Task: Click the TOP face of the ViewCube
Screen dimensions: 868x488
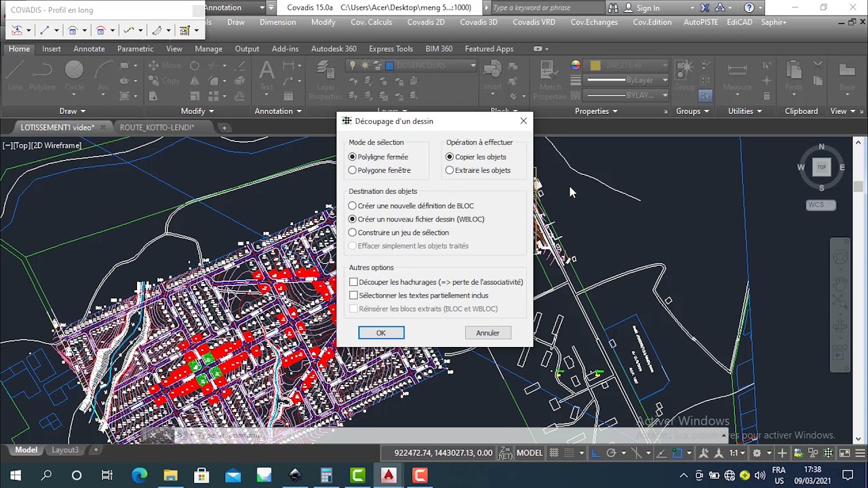Action: [x=822, y=167]
